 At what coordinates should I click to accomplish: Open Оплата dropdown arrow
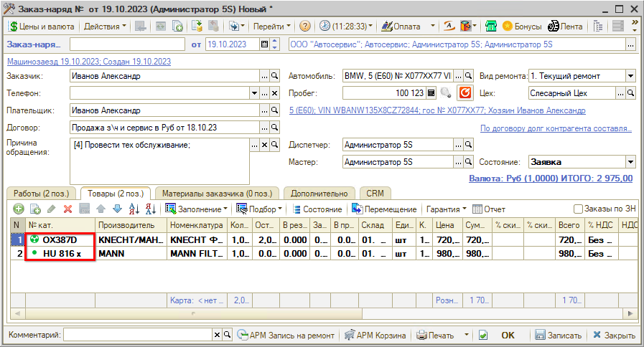432,27
